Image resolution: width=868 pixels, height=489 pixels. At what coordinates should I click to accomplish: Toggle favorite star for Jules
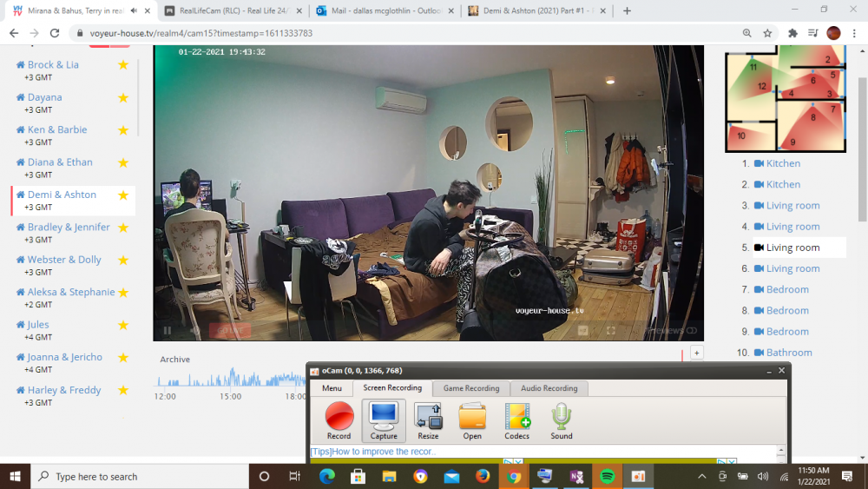tap(123, 325)
